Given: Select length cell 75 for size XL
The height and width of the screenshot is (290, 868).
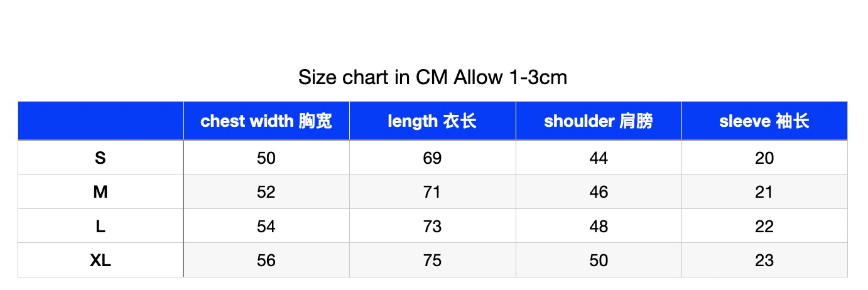Looking at the screenshot, I should (433, 260).
